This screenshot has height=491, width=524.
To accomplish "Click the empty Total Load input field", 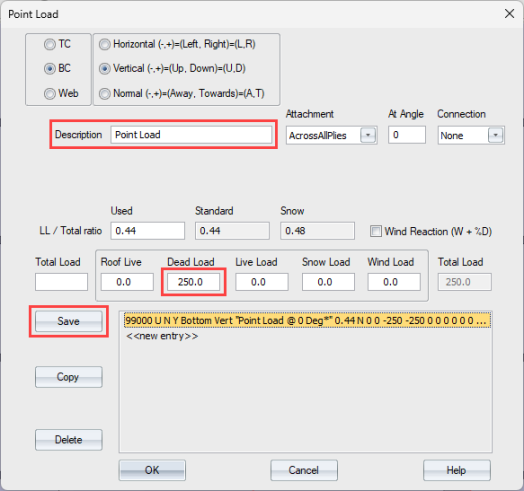I will pyautogui.click(x=61, y=282).
